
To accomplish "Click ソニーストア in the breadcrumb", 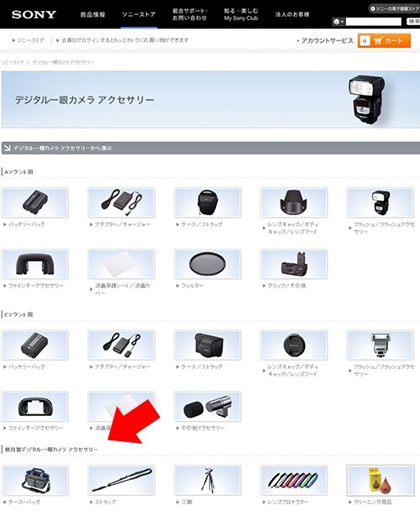I will click(12, 62).
